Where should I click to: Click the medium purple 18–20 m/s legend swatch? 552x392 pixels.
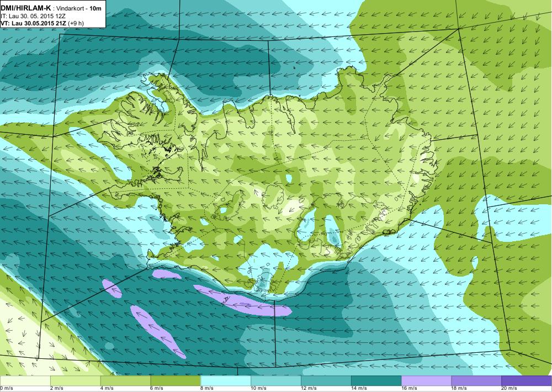tap(477, 381)
